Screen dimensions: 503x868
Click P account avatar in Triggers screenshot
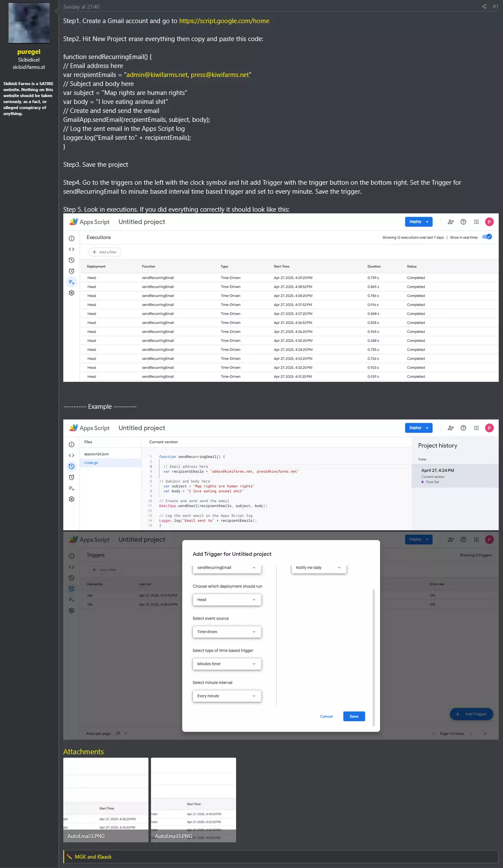coord(489,540)
